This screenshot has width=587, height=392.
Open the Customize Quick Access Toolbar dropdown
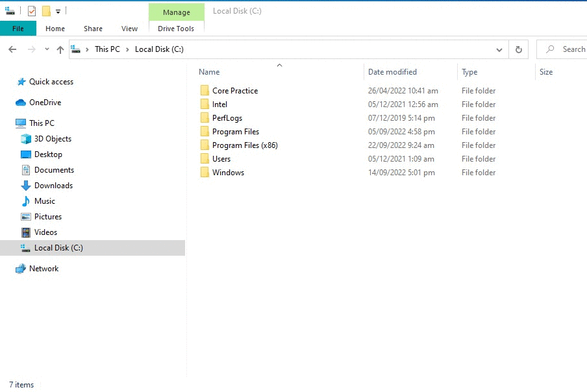click(x=58, y=12)
